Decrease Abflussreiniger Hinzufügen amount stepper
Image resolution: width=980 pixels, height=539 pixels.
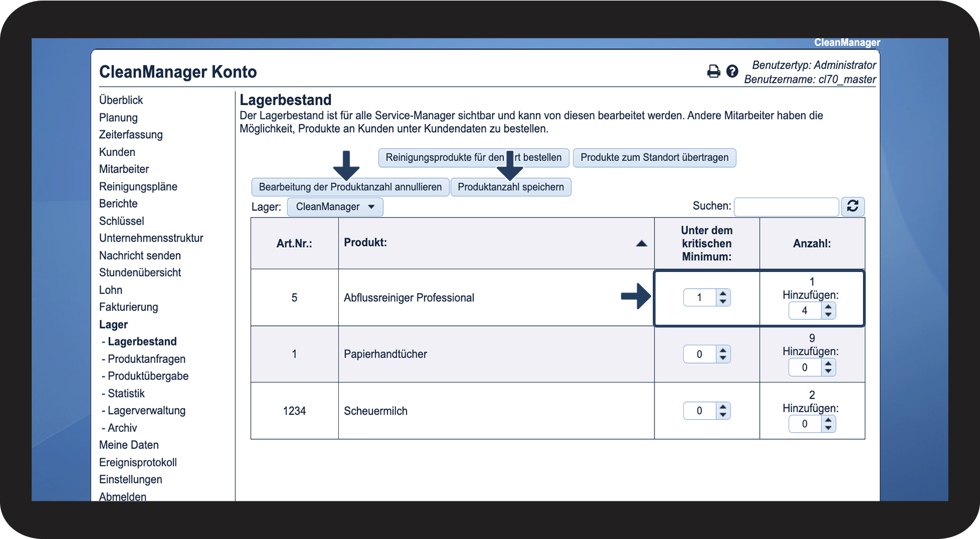click(828, 315)
